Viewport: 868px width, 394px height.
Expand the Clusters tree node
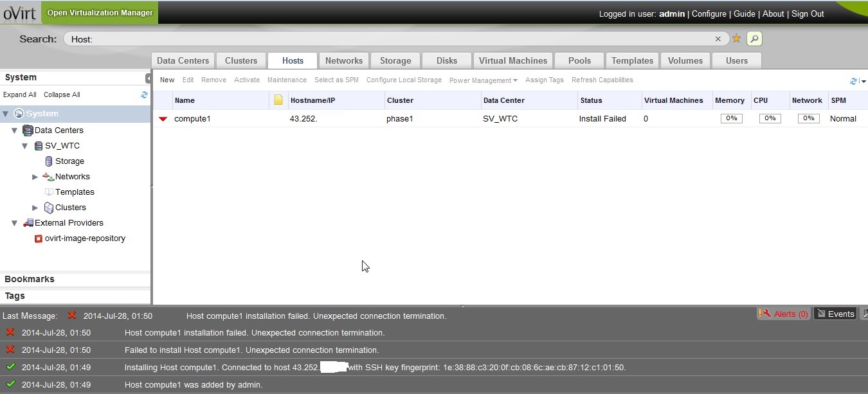[x=35, y=208]
